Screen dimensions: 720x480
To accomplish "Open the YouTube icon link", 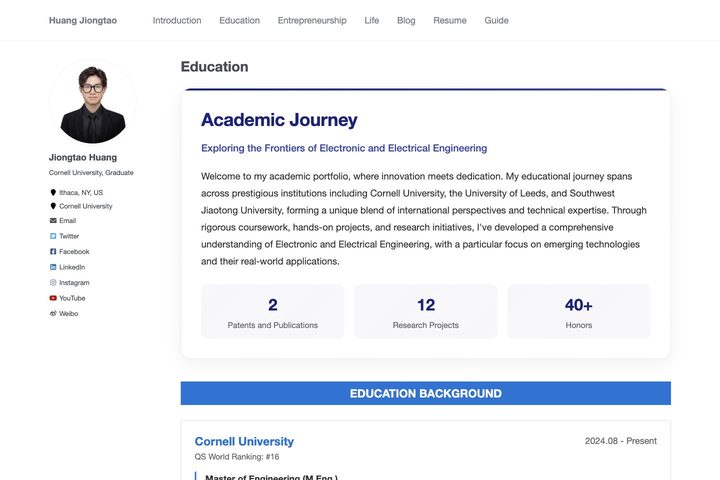I will click(x=53, y=298).
